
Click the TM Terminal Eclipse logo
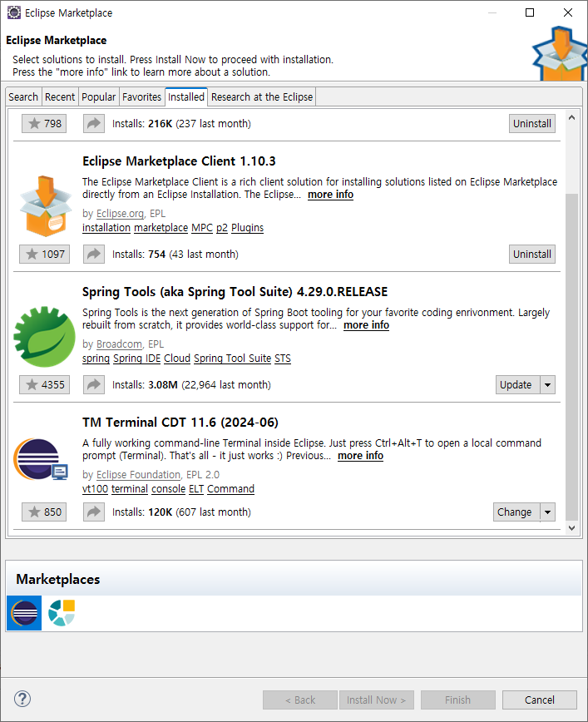[x=41, y=459]
